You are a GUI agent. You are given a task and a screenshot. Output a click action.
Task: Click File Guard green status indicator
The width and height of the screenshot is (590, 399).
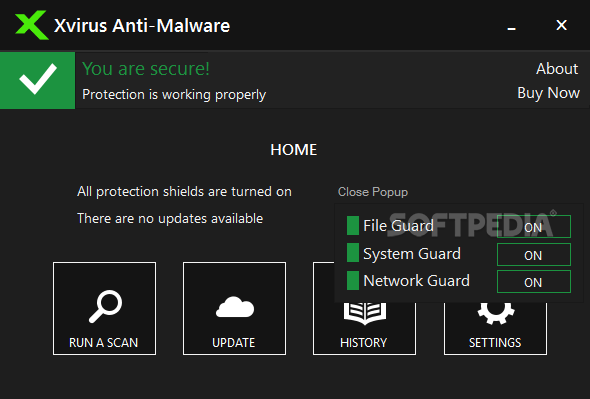pyautogui.click(x=353, y=225)
